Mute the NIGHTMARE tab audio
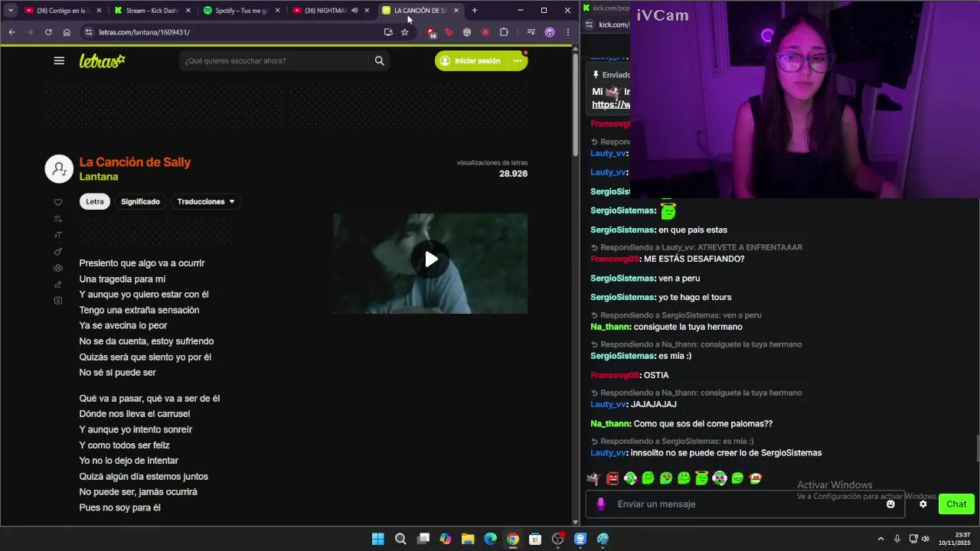The height and width of the screenshot is (551, 980). (x=354, y=11)
